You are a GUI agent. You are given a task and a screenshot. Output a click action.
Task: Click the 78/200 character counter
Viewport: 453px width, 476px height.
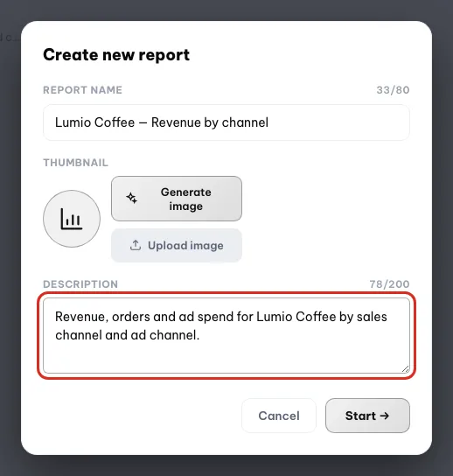(389, 284)
